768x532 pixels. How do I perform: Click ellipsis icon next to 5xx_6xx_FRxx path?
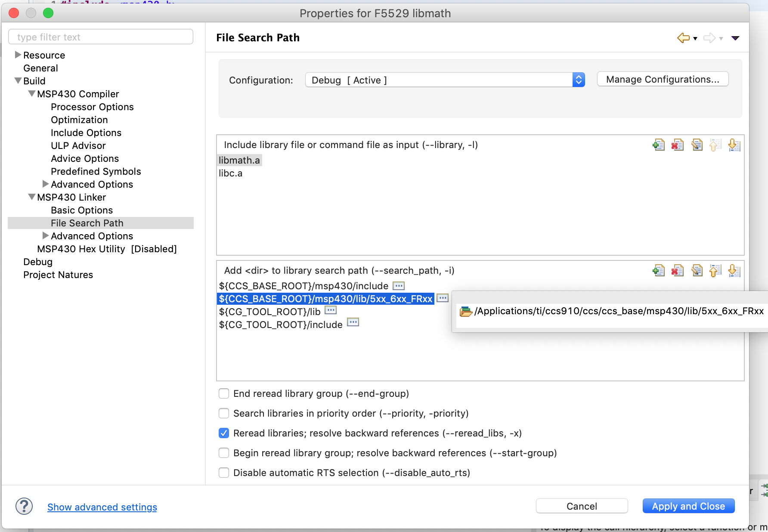(443, 298)
